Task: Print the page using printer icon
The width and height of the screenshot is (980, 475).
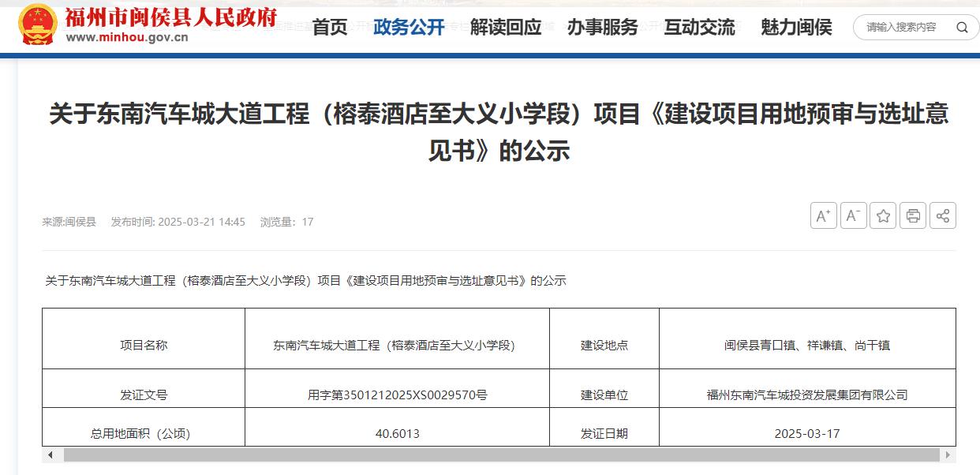Action: point(913,215)
